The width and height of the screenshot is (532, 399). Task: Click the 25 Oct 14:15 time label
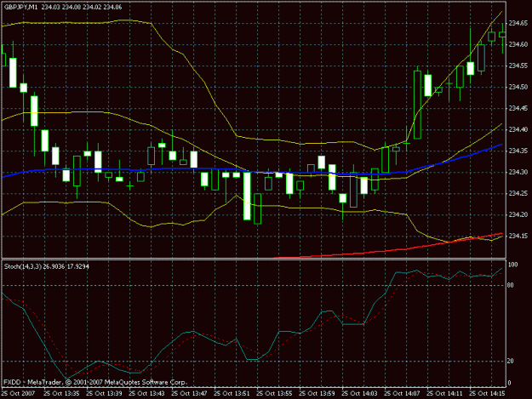[x=487, y=394]
